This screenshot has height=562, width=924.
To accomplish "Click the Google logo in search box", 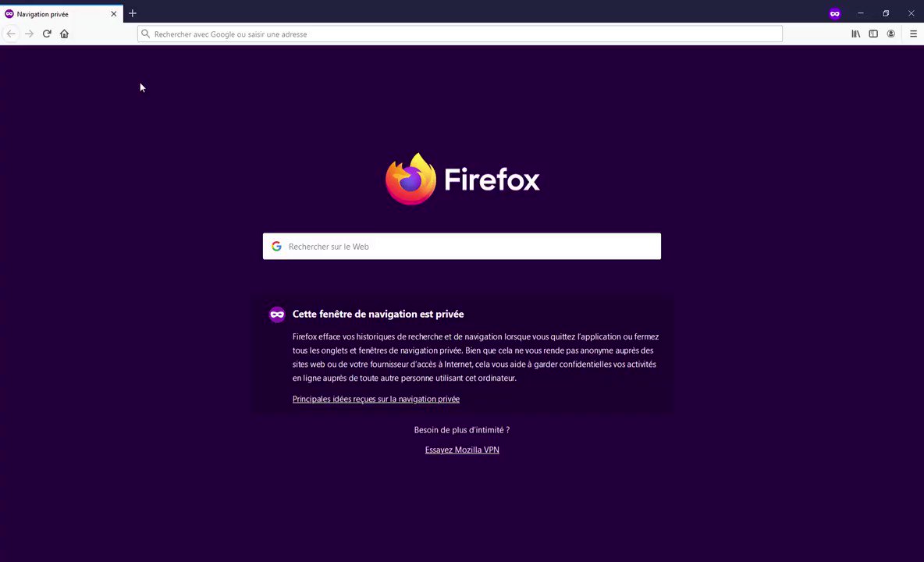I will click(x=276, y=246).
